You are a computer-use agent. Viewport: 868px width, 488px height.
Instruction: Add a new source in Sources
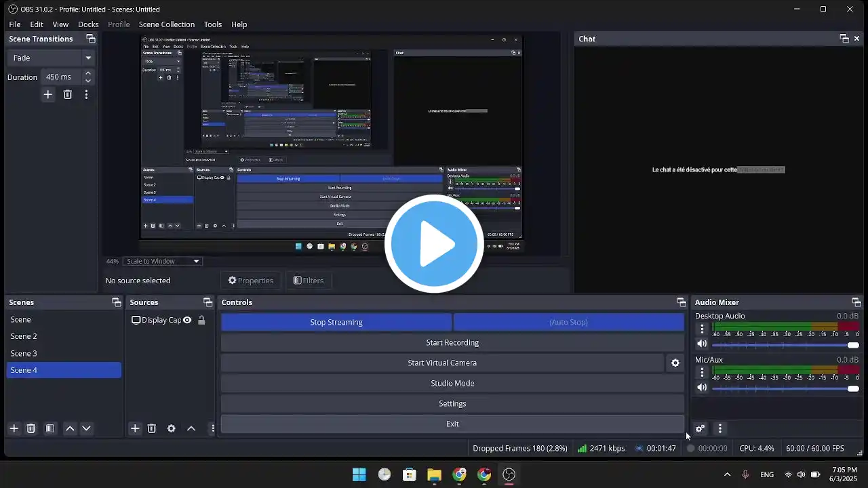pos(135,428)
